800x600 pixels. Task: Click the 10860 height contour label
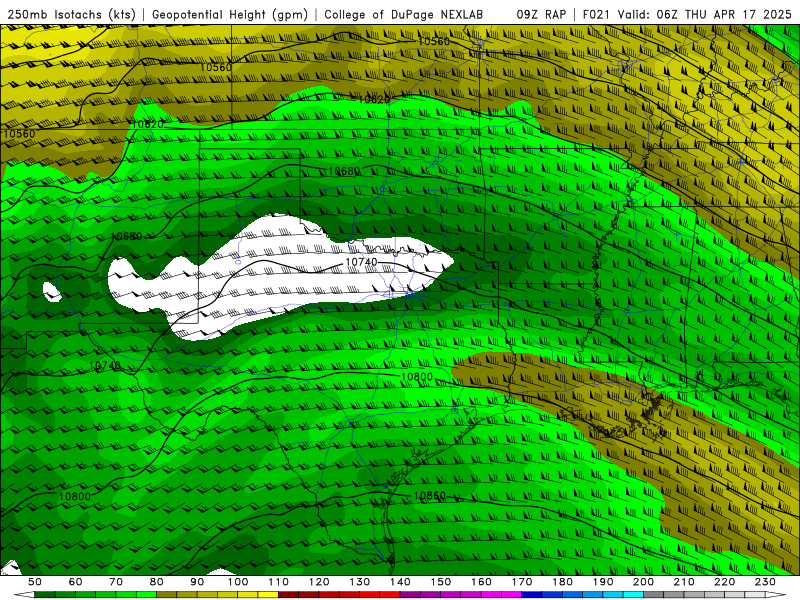tap(430, 496)
